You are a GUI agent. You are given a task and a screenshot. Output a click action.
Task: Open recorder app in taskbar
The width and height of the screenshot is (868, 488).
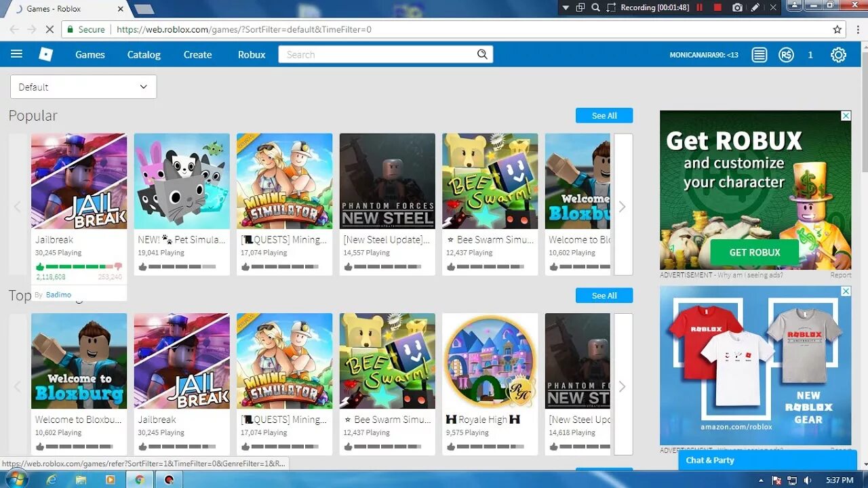pyautogui.click(x=169, y=479)
